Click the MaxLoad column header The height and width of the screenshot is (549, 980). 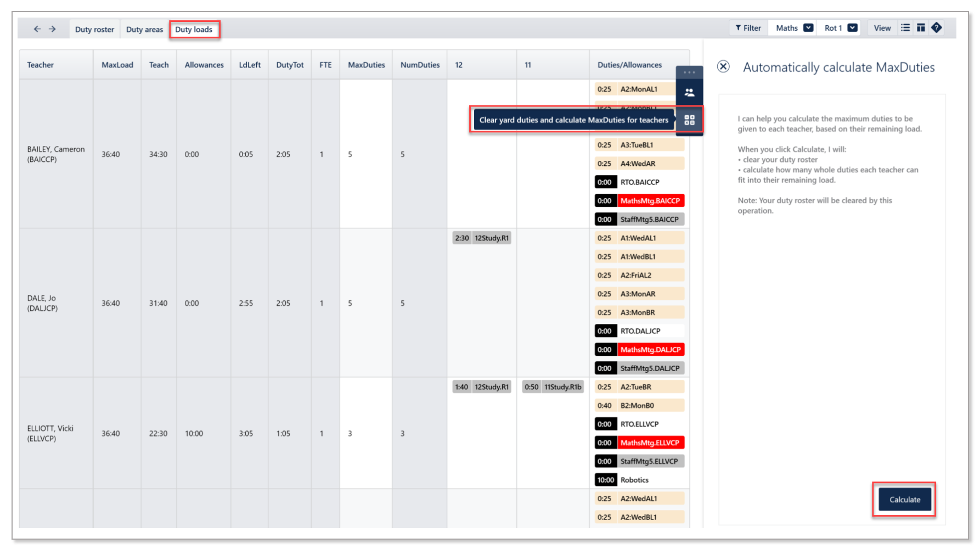[x=117, y=65]
